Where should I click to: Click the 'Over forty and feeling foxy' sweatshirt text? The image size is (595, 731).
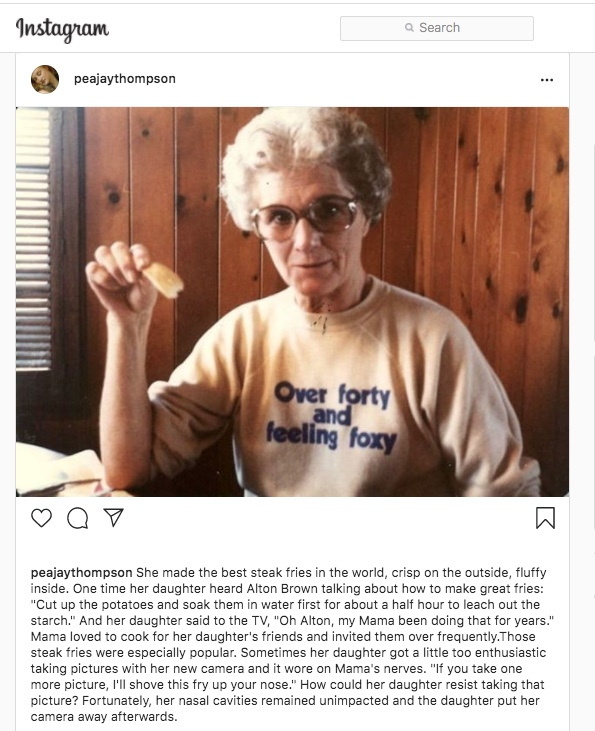click(332, 417)
